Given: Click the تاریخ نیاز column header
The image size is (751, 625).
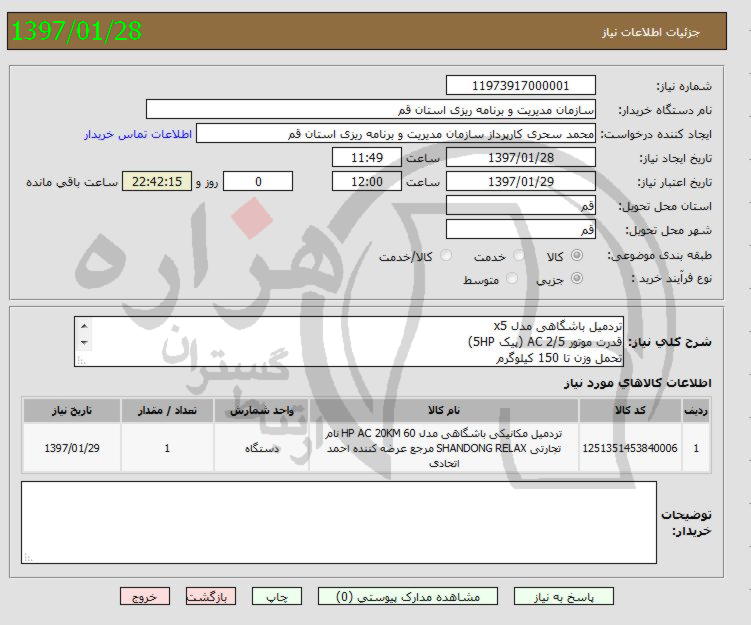Looking at the screenshot, I should pyautogui.click(x=72, y=410).
